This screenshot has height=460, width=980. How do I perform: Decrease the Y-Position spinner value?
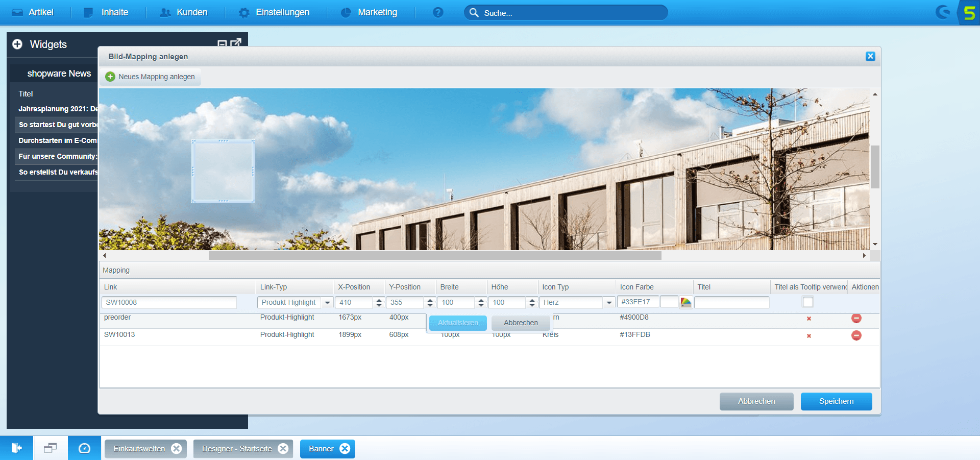click(430, 305)
